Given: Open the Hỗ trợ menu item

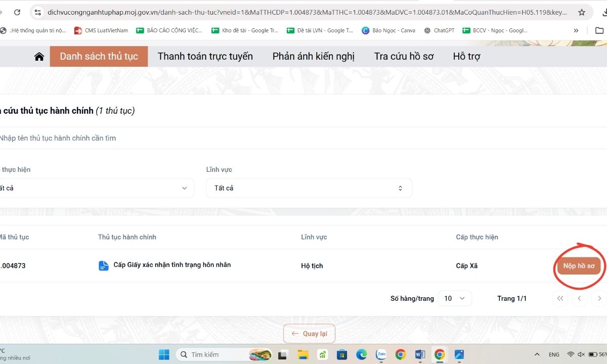Looking at the screenshot, I should tap(466, 56).
